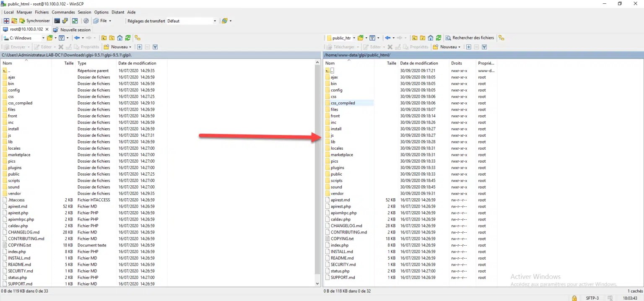Click remote panel filter icon
644x301 pixels.
click(372, 38)
